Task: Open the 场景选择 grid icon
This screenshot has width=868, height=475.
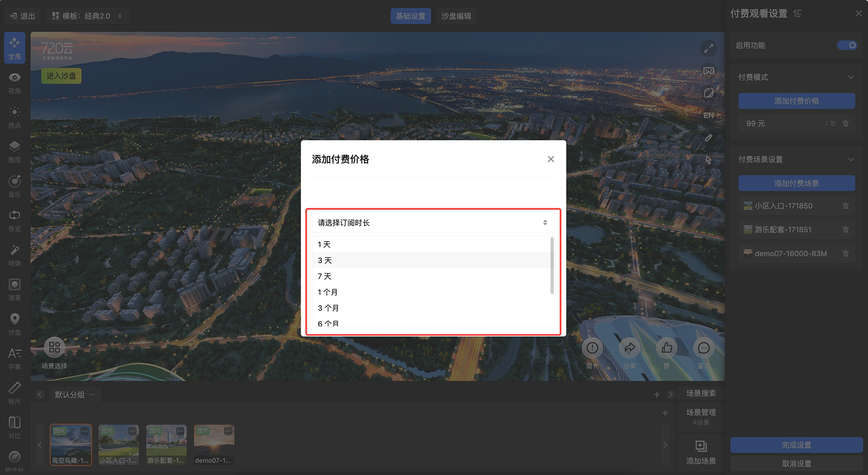Action: pos(54,347)
